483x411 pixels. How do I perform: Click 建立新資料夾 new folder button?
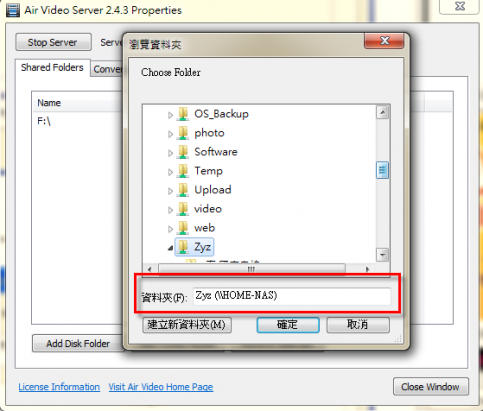[187, 324]
